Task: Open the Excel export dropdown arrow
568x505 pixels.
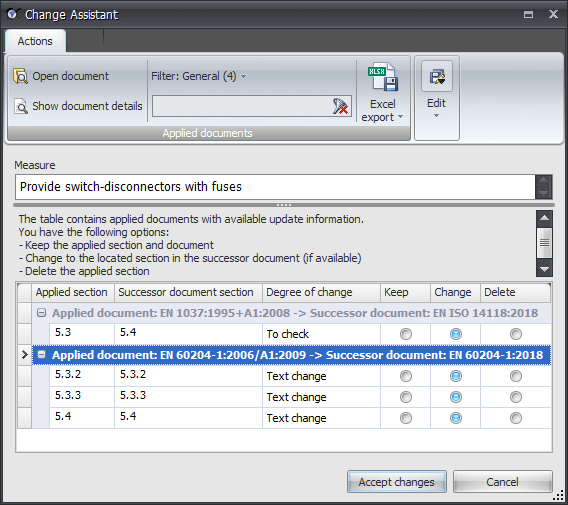Action: (x=400, y=117)
